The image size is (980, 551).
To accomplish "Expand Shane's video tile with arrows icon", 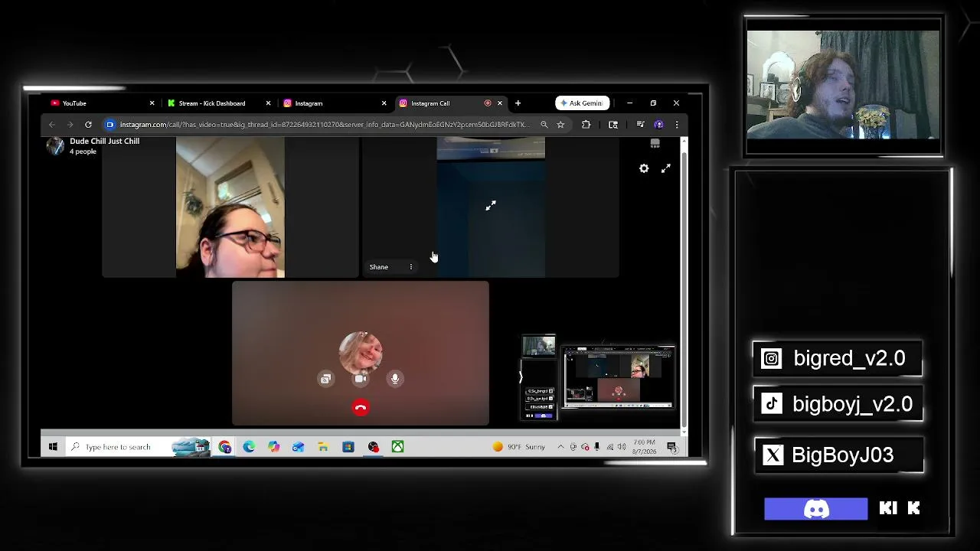I will pyautogui.click(x=491, y=205).
